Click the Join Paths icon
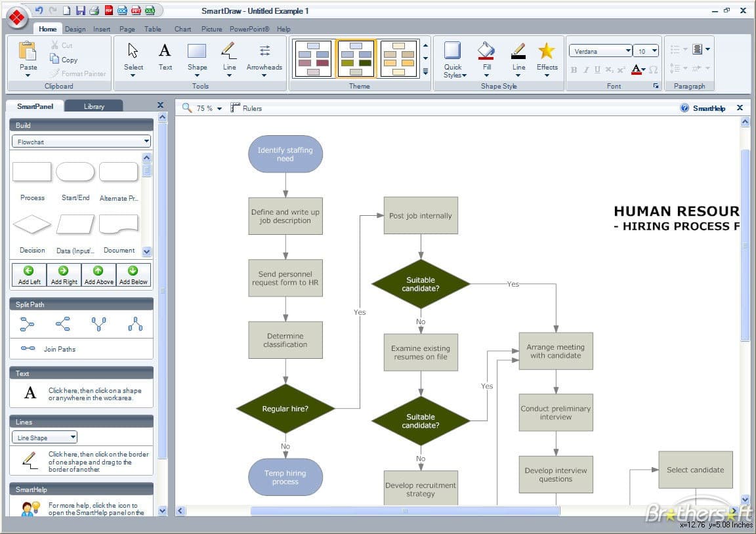Viewport: 756px width, 534px height. 28,348
